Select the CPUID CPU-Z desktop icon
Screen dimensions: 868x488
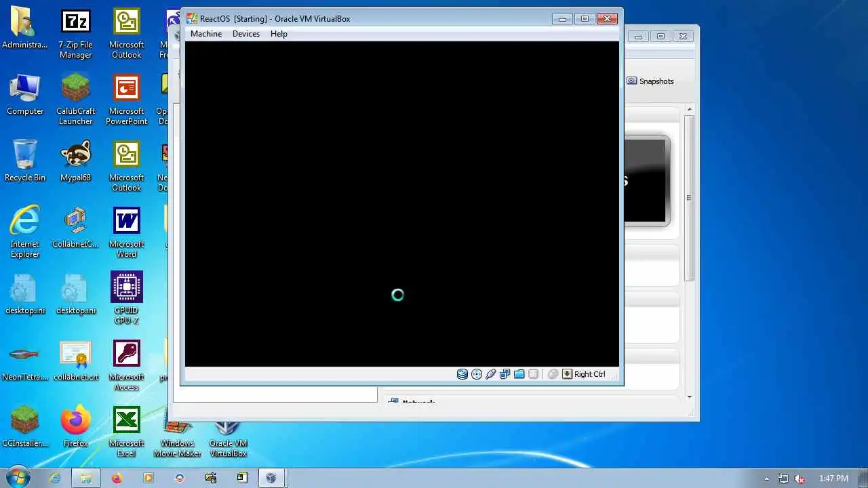(x=127, y=299)
